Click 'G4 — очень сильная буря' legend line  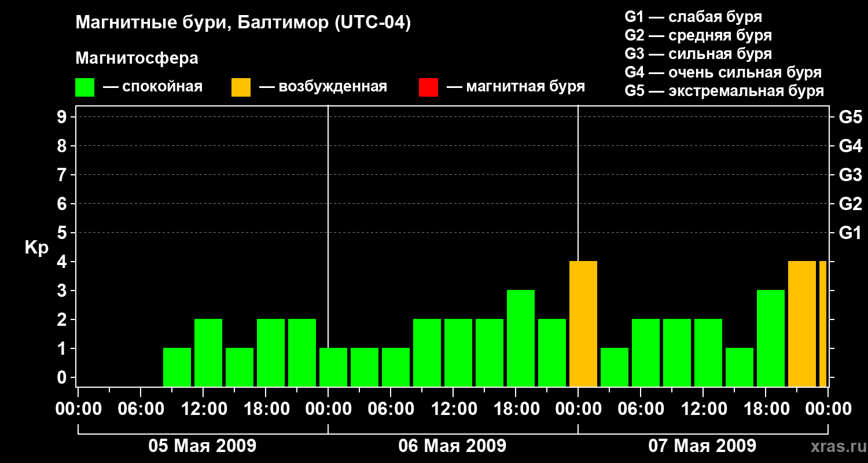coord(723,72)
